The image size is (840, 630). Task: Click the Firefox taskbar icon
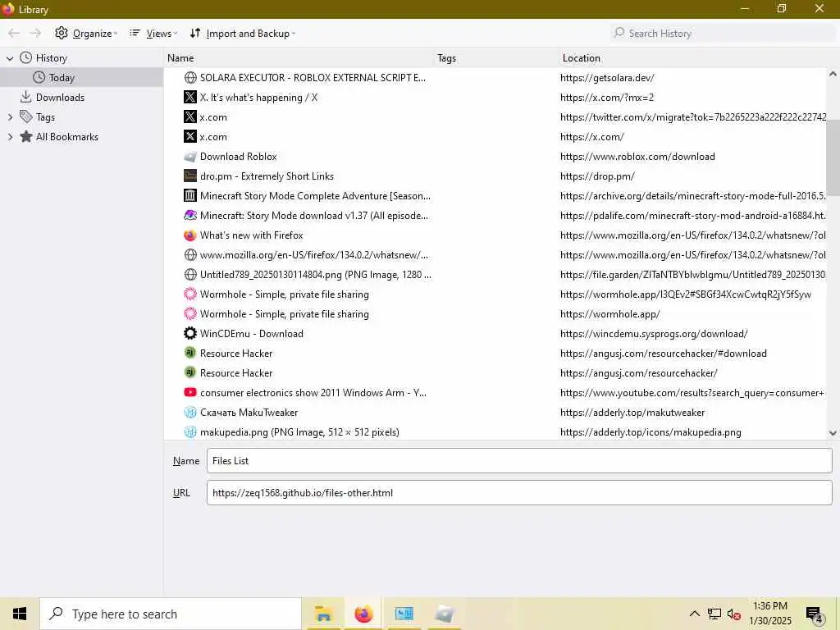363,614
